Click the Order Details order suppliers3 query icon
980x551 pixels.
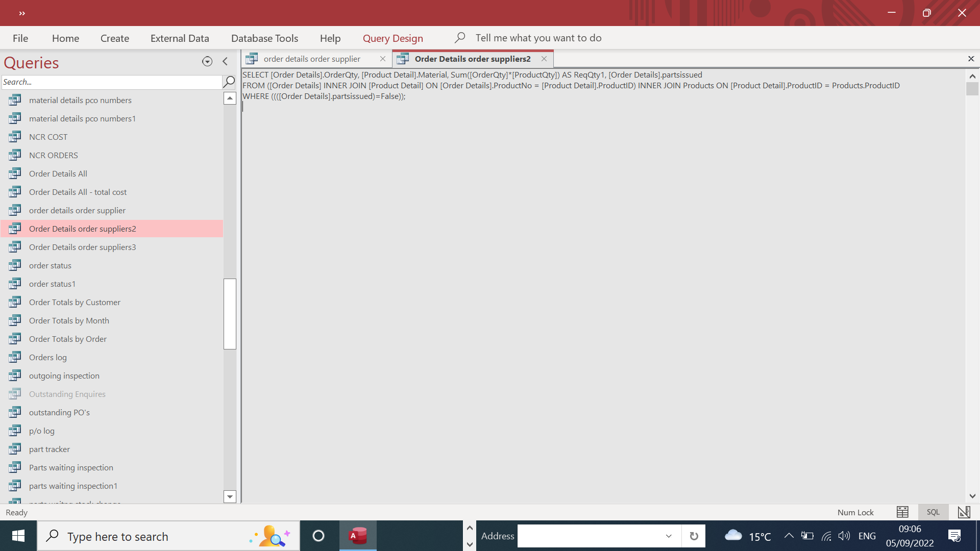point(15,247)
